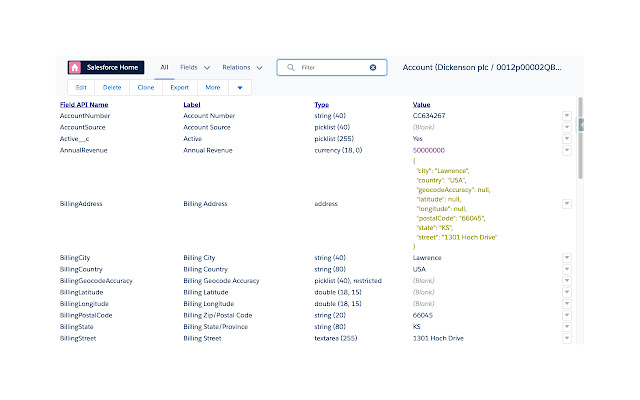Screen dimensions: 640x400
Task: Select the AnnualRevenue value 50000000
Action: point(429,150)
